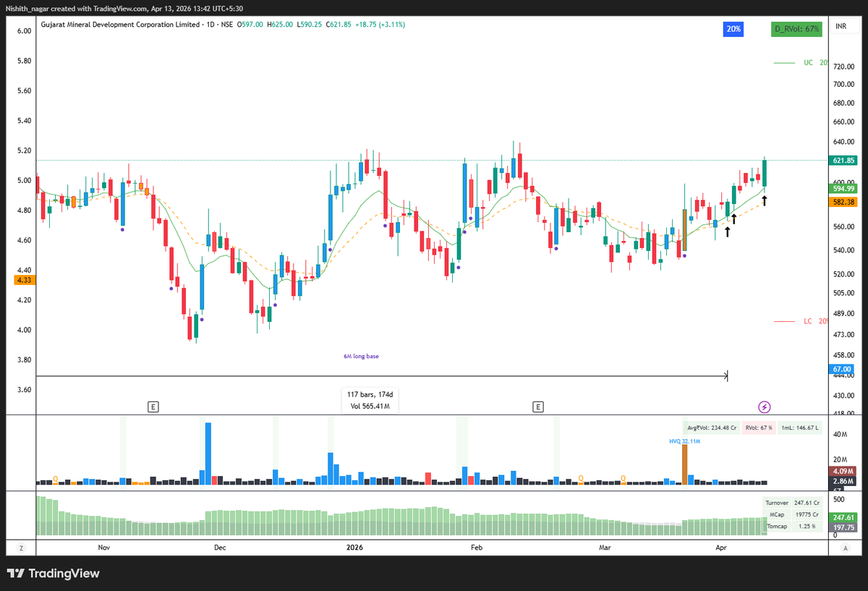This screenshot has height=591, width=868.
Task: Click the change value +18.75 (+3.11%)
Action: (380, 25)
